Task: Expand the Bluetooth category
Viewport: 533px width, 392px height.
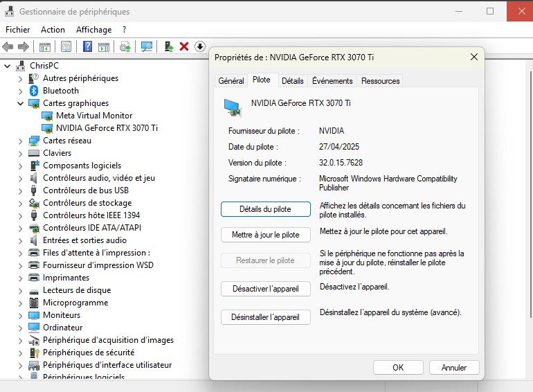Action: [20, 91]
